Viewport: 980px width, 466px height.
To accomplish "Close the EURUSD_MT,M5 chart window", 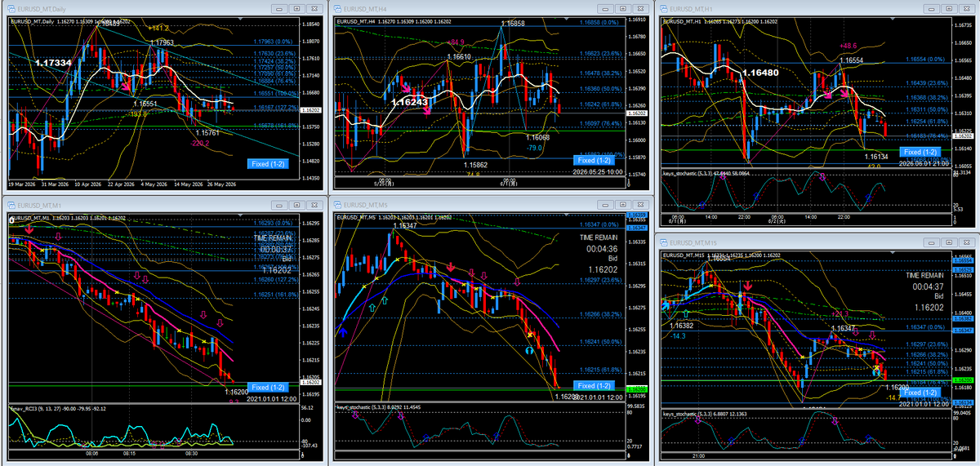I will coord(639,204).
